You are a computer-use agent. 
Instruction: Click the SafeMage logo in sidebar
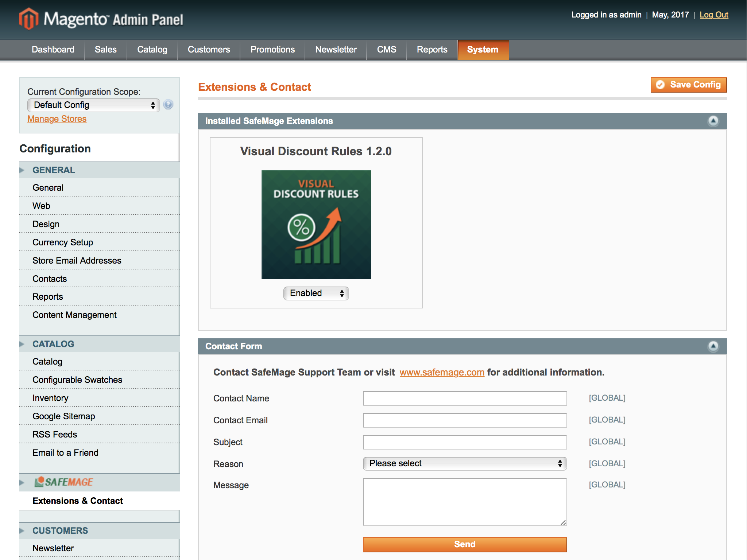(64, 482)
